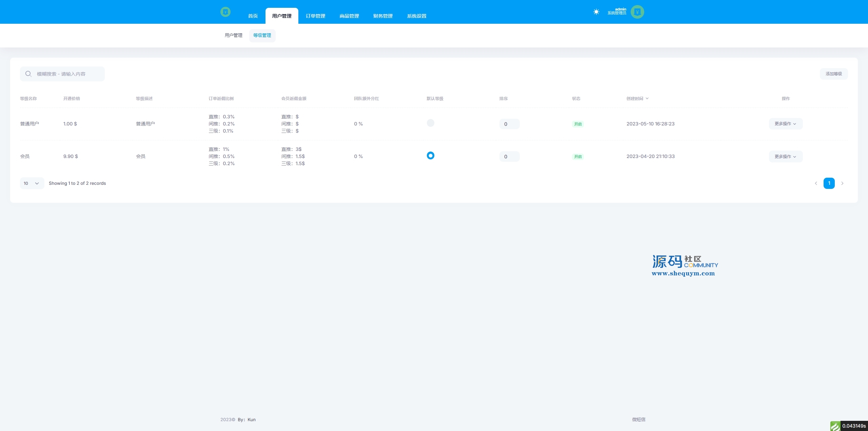Click the 排序 input for 会员 row

click(509, 157)
